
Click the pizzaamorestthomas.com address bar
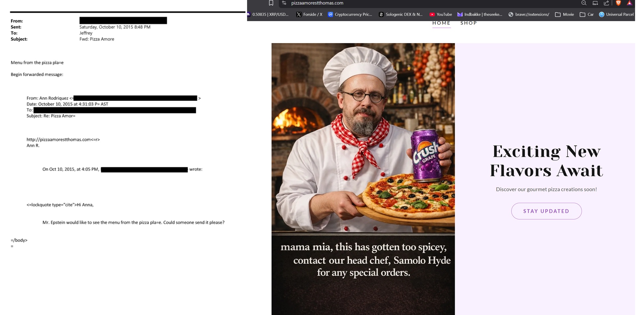pos(317,3)
